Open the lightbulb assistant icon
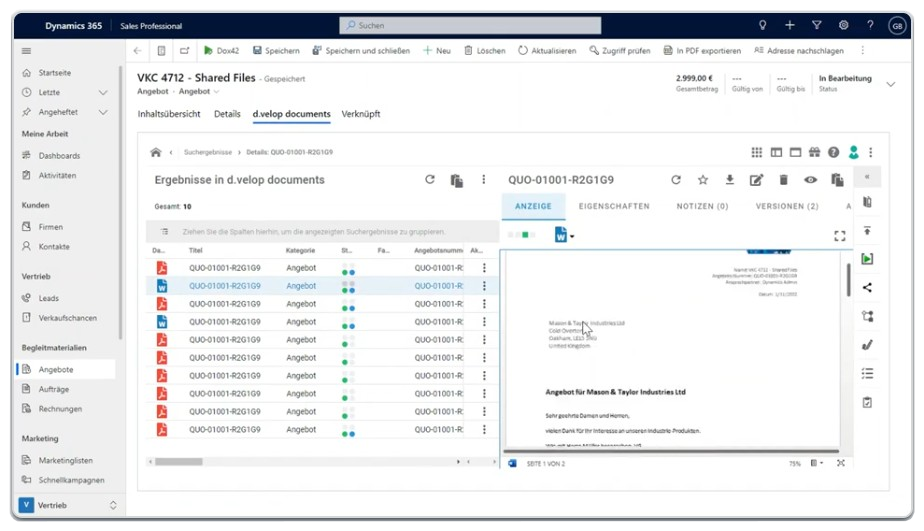 pyautogui.click(x=763, y=25)
